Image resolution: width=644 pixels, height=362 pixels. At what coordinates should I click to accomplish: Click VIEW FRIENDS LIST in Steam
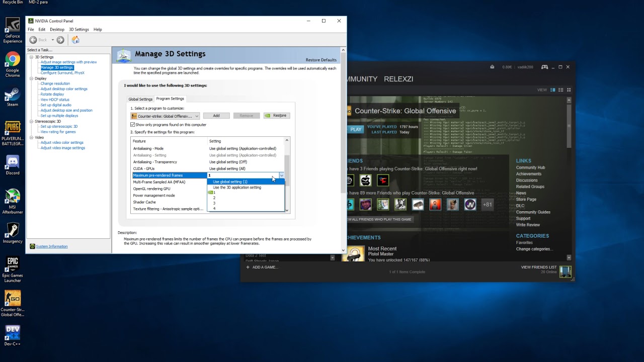pos(539,267)
